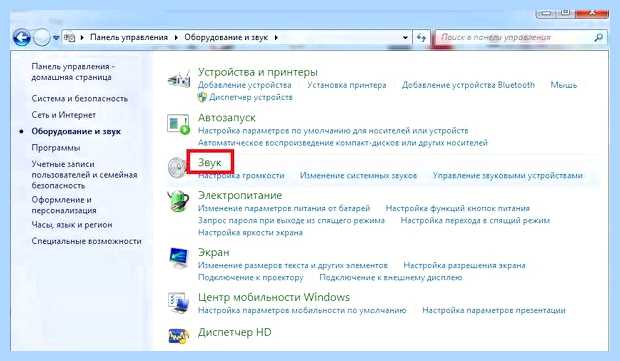This screenshot has height=361, width=620.
Task: Click Подключение к проектору link
Action: (251, 278)
